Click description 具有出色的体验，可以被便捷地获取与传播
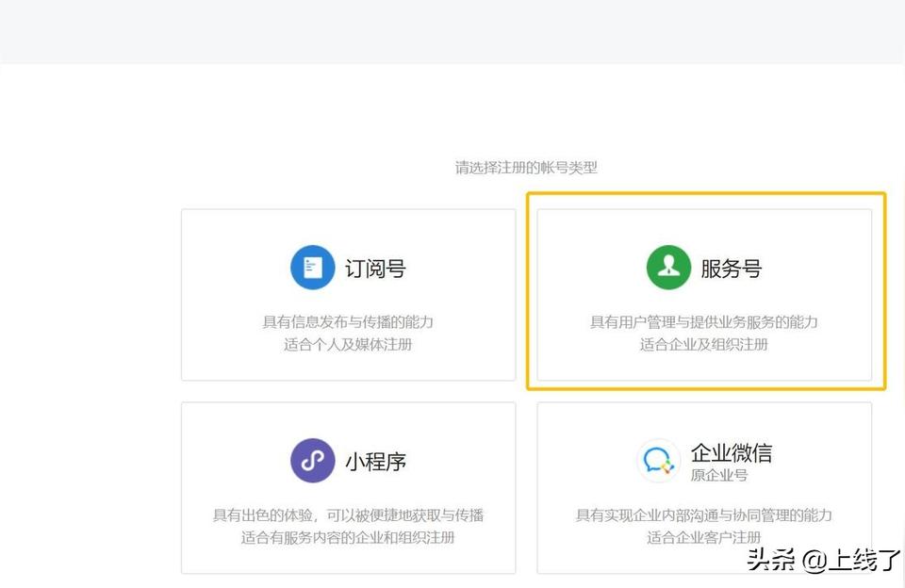This screenshot has width=905, height=588. pyautogui.click(x=348, y=514)
